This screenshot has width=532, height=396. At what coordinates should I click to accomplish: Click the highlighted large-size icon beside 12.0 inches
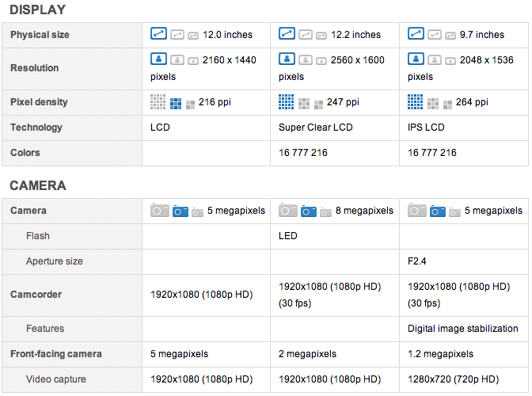[x=158, y=34]
